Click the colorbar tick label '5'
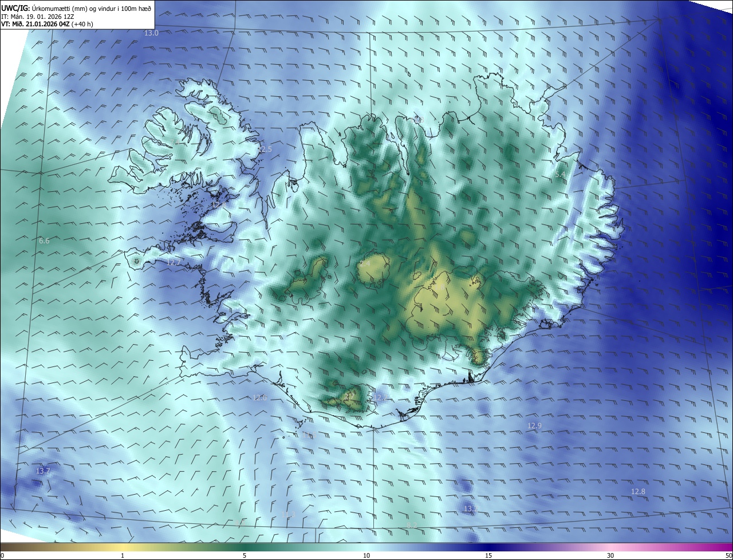Viewport: 733px width, 560px height. click(x=245, y=555)
